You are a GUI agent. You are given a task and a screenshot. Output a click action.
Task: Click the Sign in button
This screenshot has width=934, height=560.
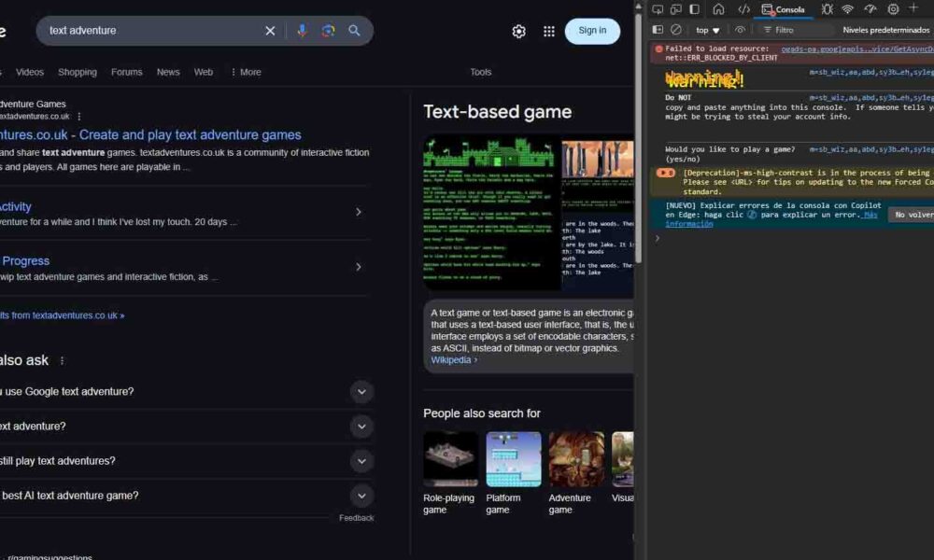pyautogui.click(x=592, y=31)
